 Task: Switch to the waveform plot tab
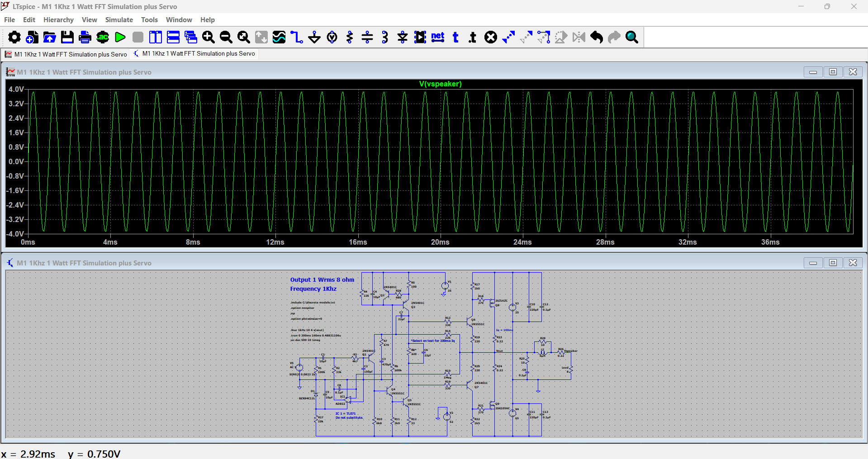coord(66,54)
